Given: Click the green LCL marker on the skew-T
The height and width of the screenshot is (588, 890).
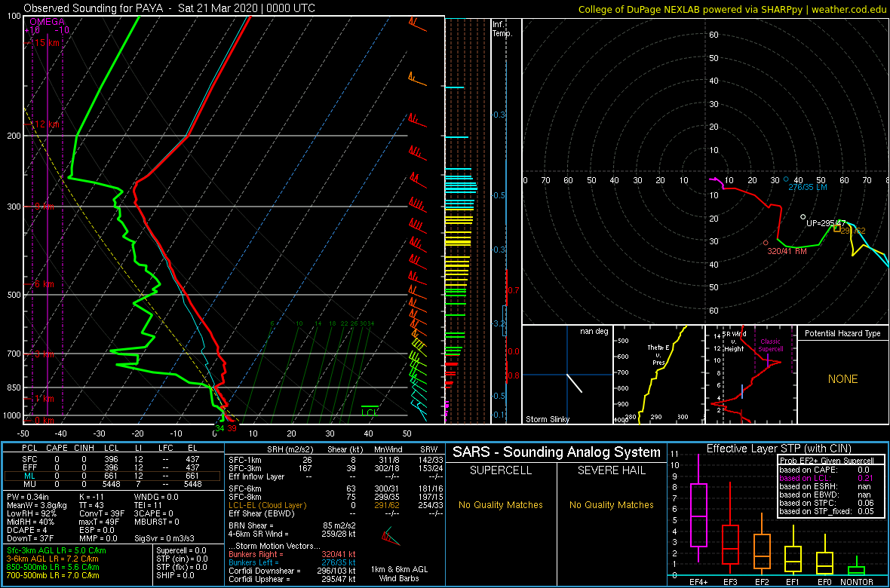Looking at the screenshot, I should 370,411.
